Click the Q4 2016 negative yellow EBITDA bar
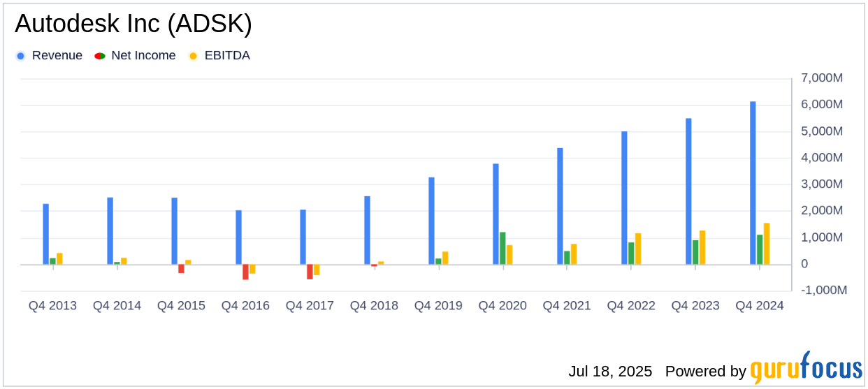Image resolution: width=868 pixels, height=389 pixels. point(252,269)
